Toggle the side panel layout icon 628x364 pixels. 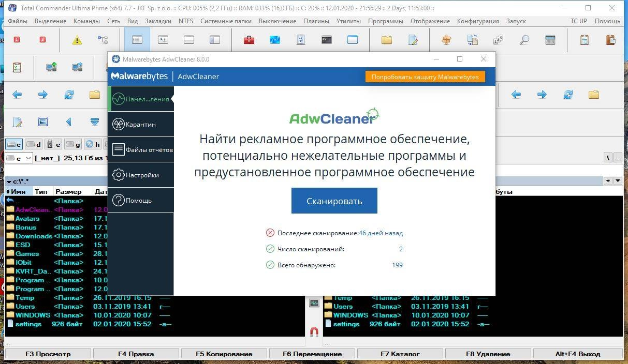click(215, 40)
